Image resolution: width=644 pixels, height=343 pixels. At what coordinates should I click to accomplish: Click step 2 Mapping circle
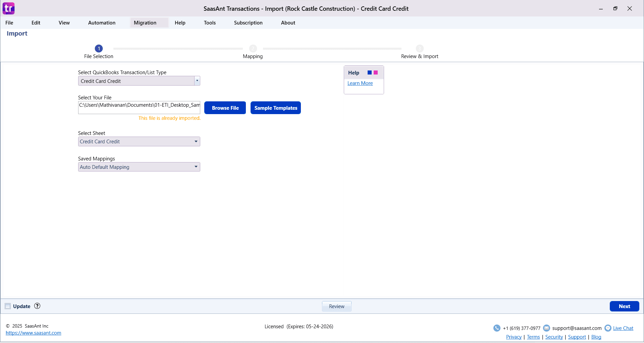[x=253, y=48]
